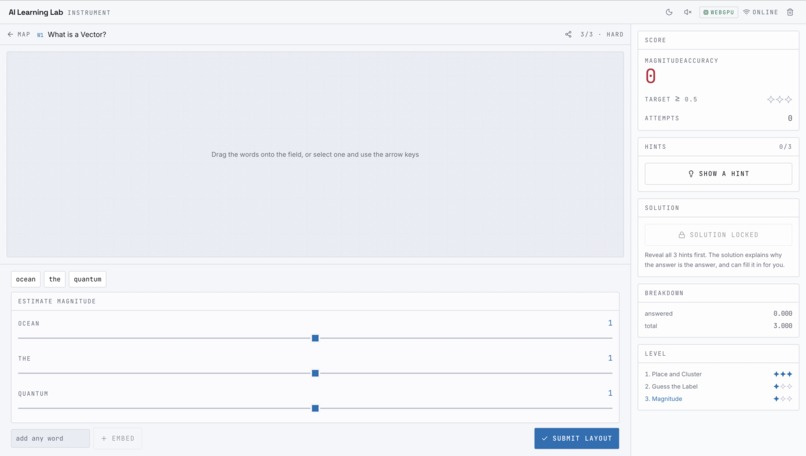Viewport: 806px width, 456px height.
Task: Click the Solution Locked button
Action: click(718, 235)
